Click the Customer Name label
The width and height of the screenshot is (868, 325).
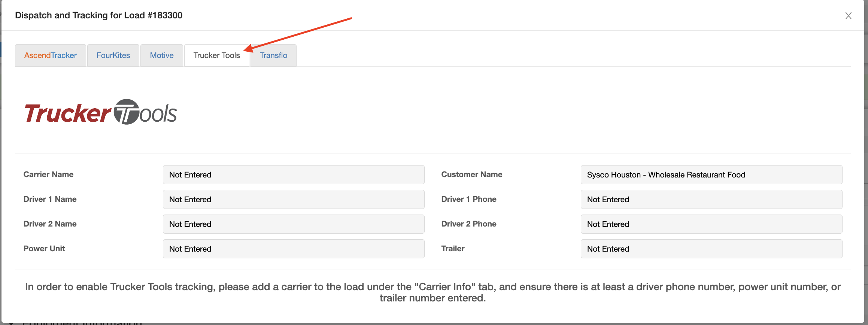[x=471, y=174]
